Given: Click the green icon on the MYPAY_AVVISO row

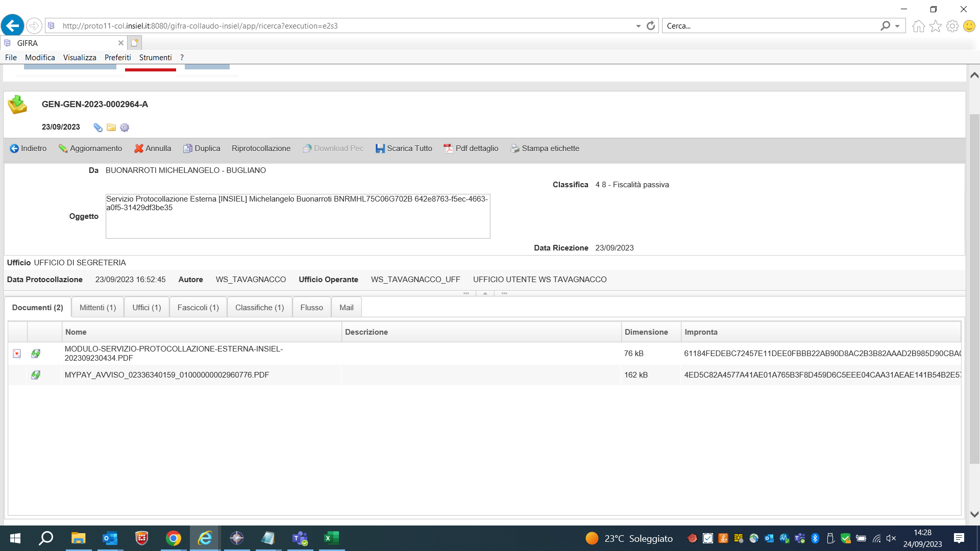Looking at the screenshot, I should 36,375.
